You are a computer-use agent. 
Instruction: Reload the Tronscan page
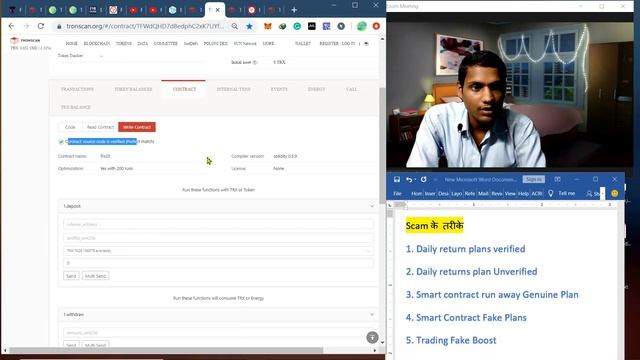41,26
